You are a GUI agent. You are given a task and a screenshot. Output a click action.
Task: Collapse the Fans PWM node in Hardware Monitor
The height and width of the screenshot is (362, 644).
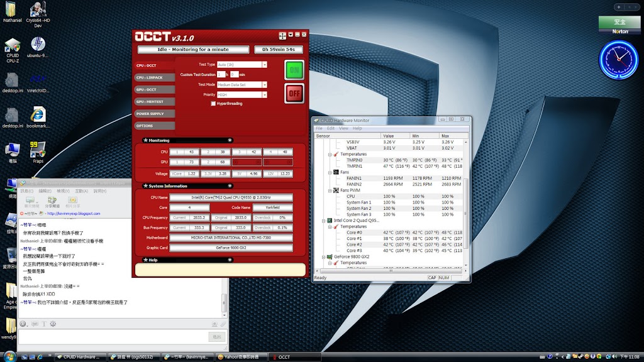click(x=330, y=190)
